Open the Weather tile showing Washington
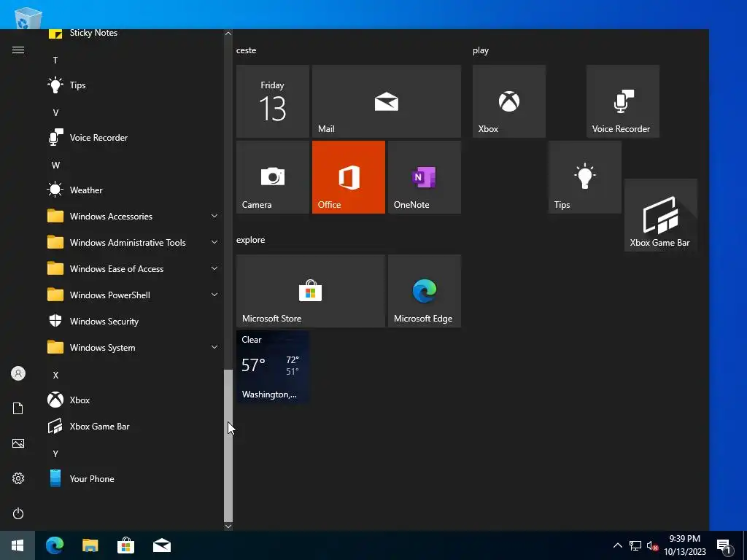The height and width of the screenshot is (560, 747). point(273,367)
